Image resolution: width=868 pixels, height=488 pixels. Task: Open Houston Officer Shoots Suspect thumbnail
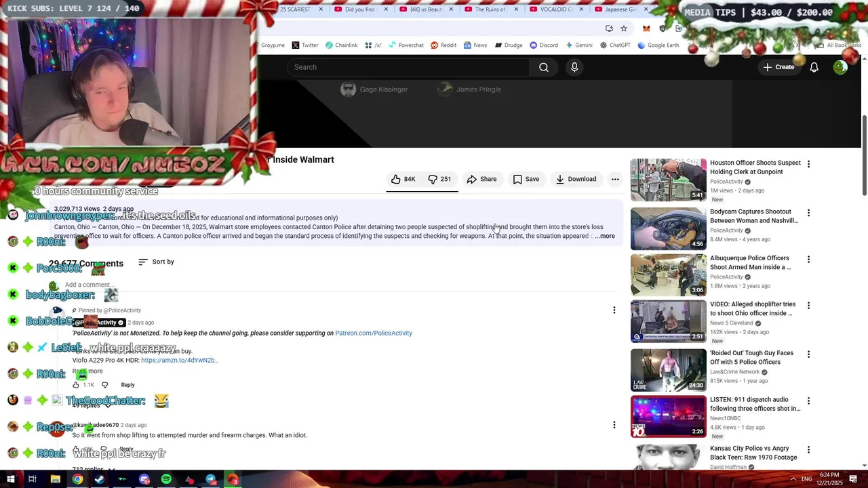pyautogui.click(x=669, y=180)
